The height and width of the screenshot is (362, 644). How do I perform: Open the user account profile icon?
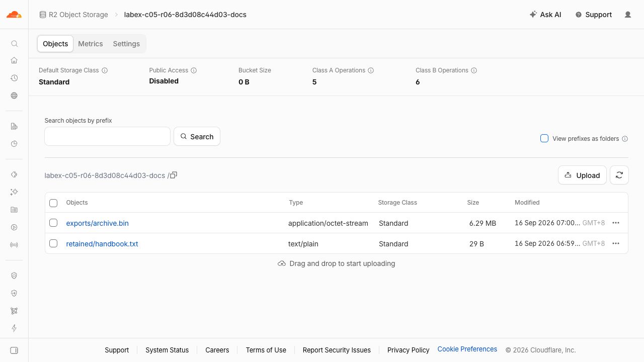628,15
